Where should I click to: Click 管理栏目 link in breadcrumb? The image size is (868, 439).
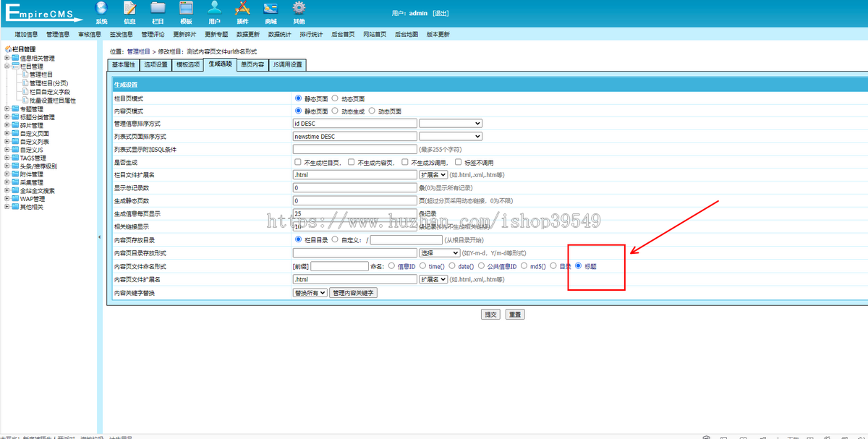[x=138, y=52]
